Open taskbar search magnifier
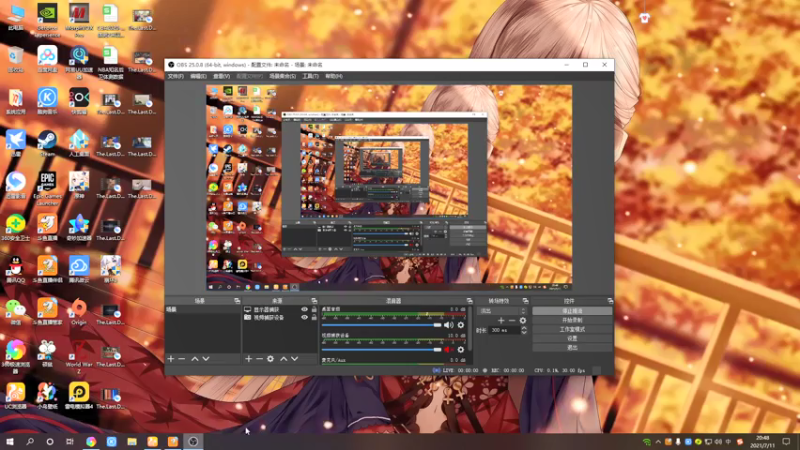Image resolution: width=800 pixels, height=450 pixels. 30,441
